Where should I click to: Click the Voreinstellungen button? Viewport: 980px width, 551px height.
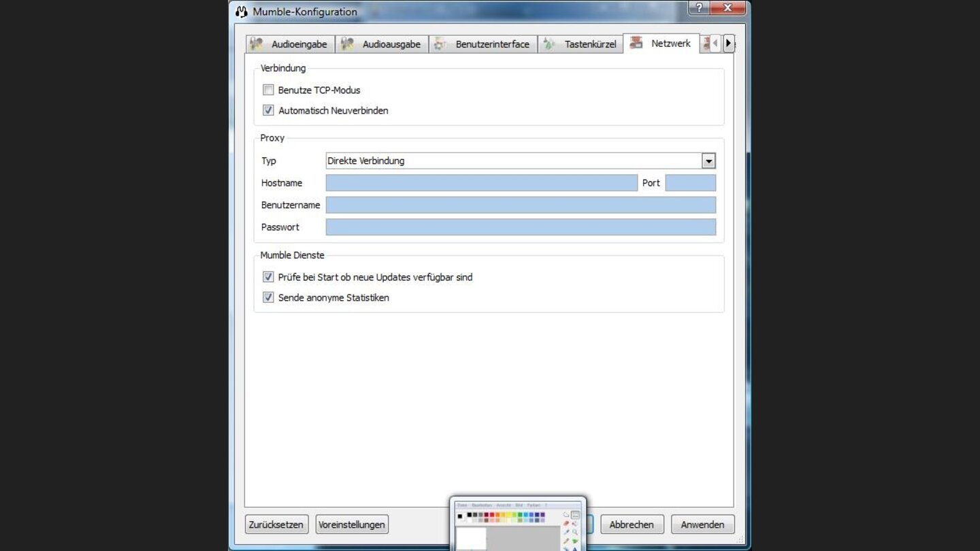click(x=352, y=524)
